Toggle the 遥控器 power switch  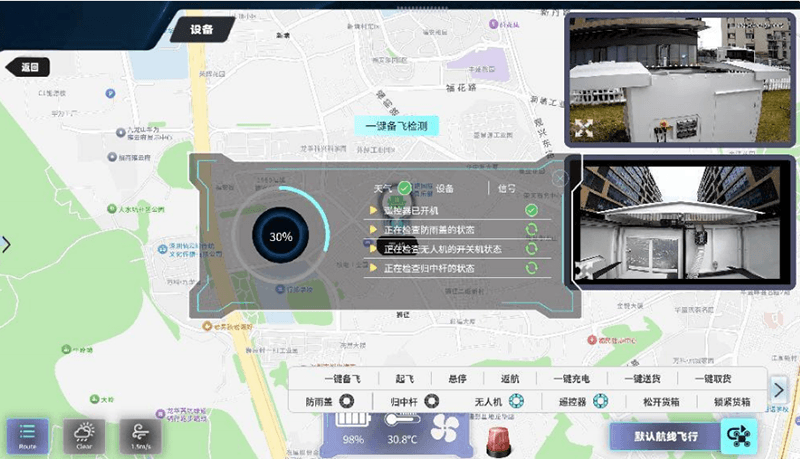[x=601, y=401]
